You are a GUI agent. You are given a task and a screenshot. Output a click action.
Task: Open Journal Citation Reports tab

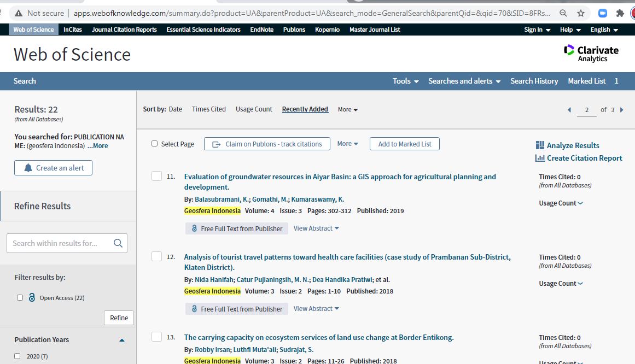(124, 30)
